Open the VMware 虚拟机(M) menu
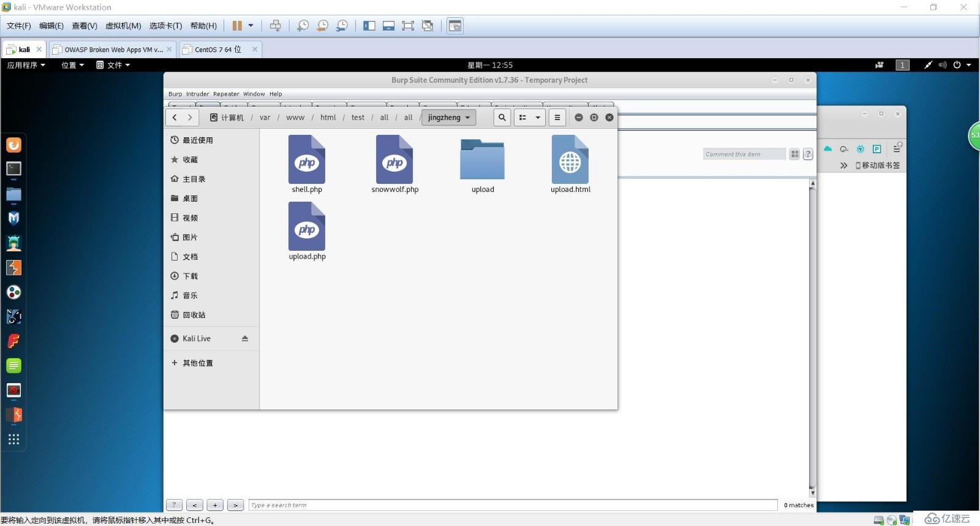The image size is (980, 526). coord(123,26)
